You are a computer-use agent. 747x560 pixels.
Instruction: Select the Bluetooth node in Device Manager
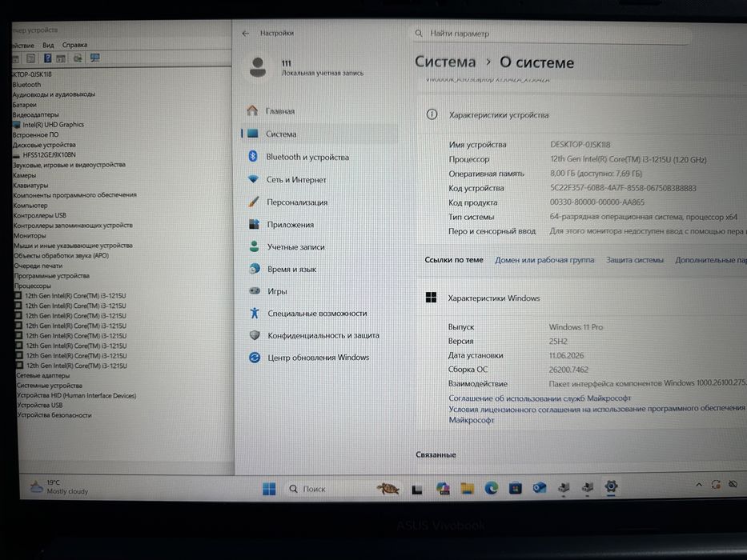(x=26, y=85)
